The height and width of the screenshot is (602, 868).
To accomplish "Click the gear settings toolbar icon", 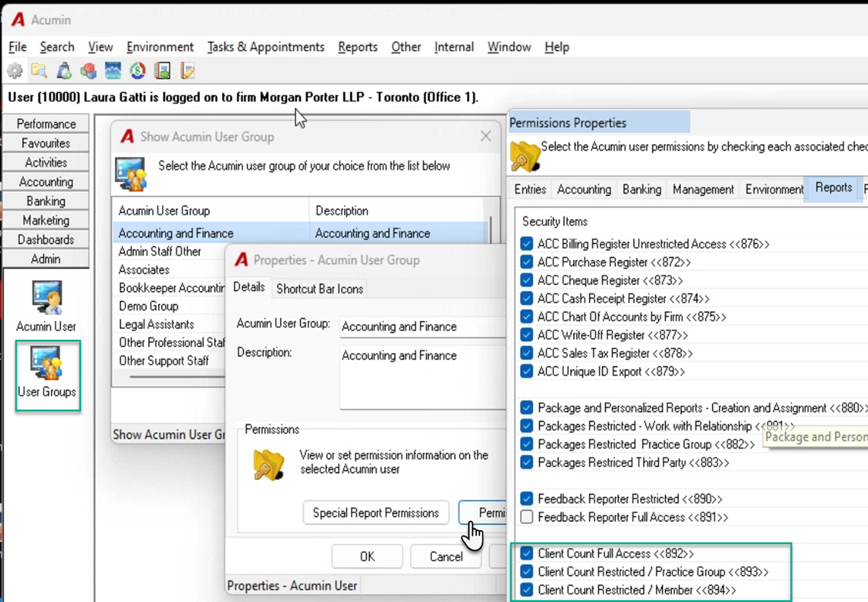I will [15, 71].
